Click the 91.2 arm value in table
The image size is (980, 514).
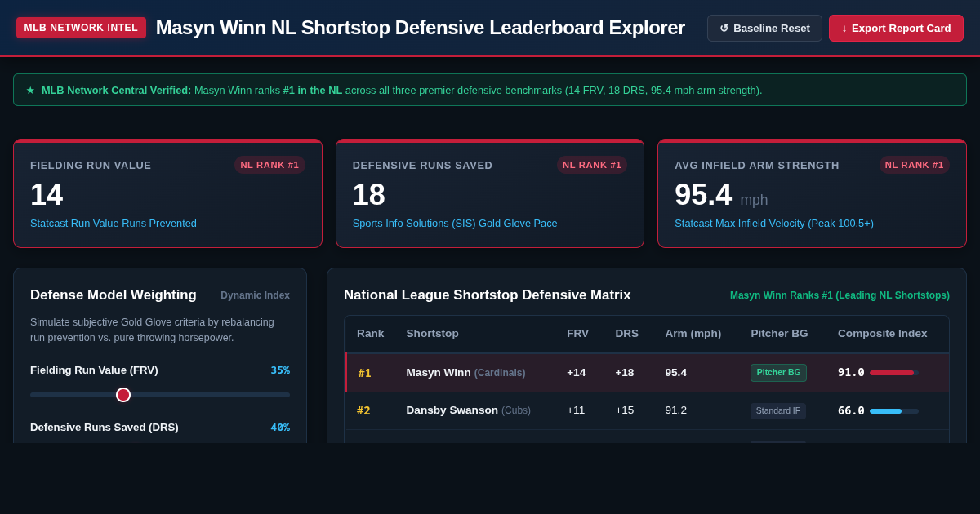[675, 410]
